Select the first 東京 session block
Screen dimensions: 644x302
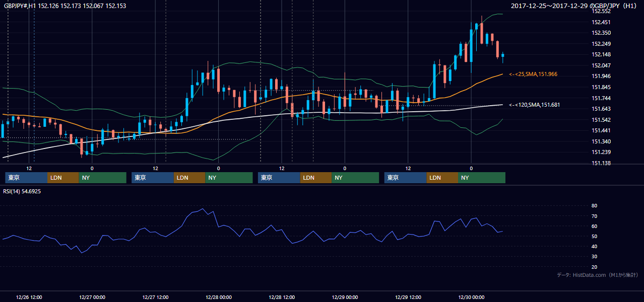coord(26,178)
